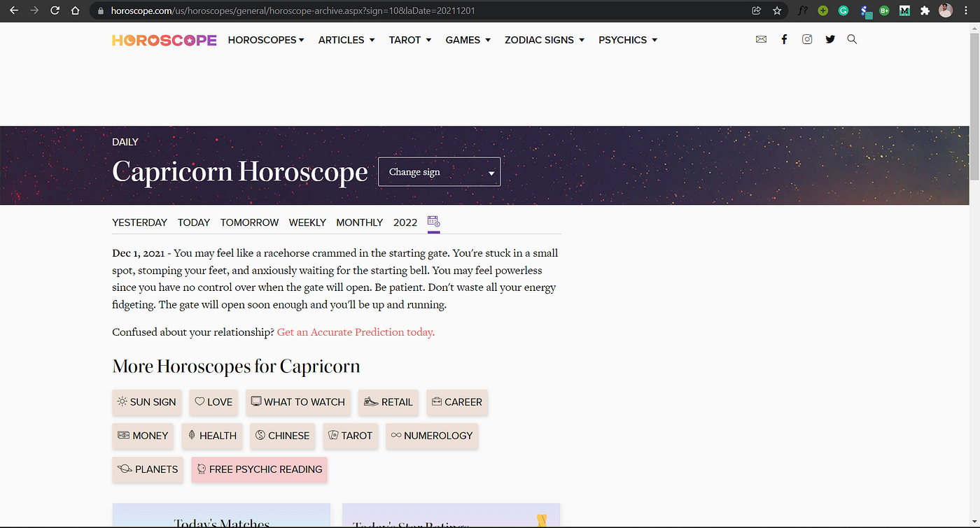Open the browser home page icon
The image size is (980, 528).
76,10
